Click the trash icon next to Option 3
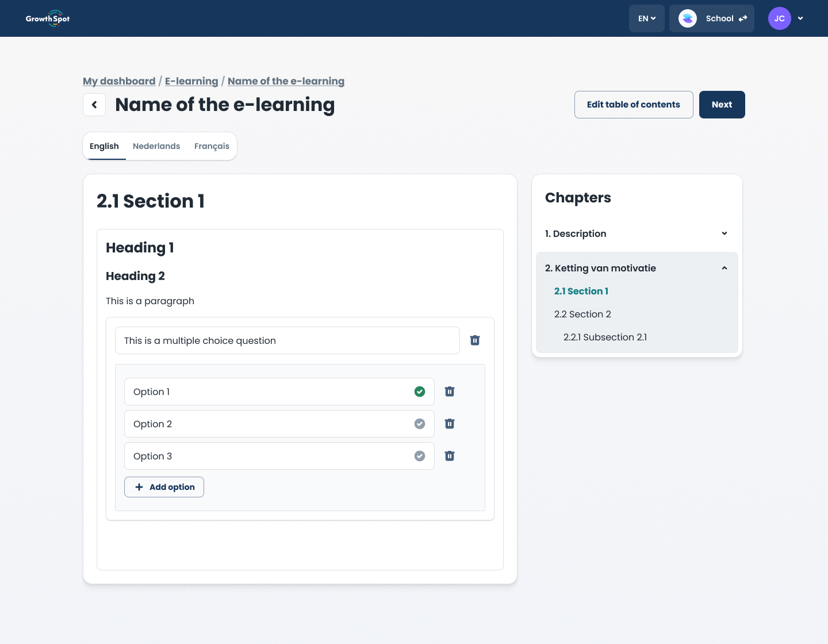The height and width of the screenshot is (644, 828). point(450,456)
